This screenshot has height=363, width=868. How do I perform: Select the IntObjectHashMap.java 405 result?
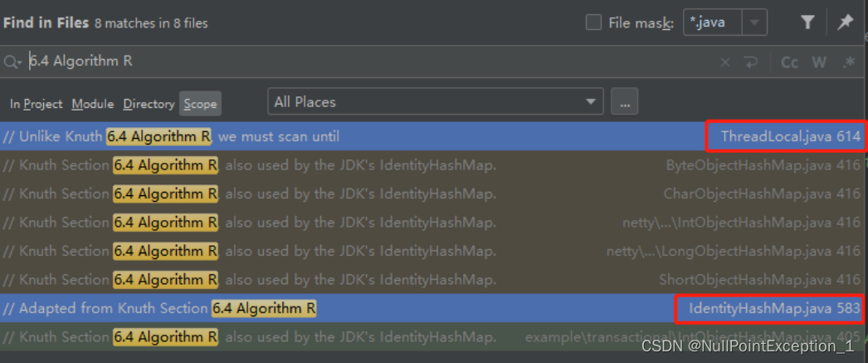432,337
